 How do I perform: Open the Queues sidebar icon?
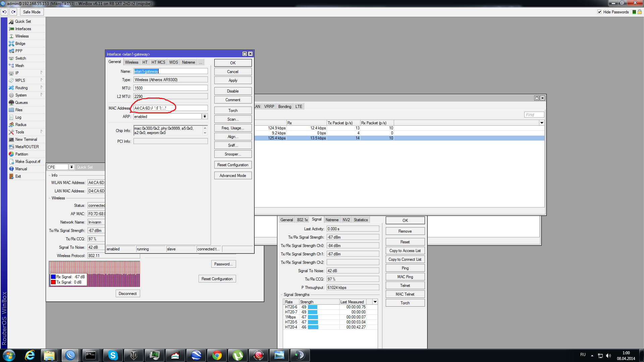tap(11, 103)
